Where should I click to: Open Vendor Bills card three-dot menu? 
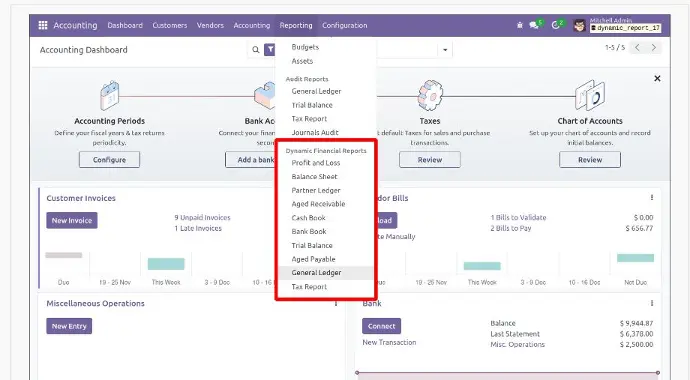pyautogui.click(x=652, y=198)
